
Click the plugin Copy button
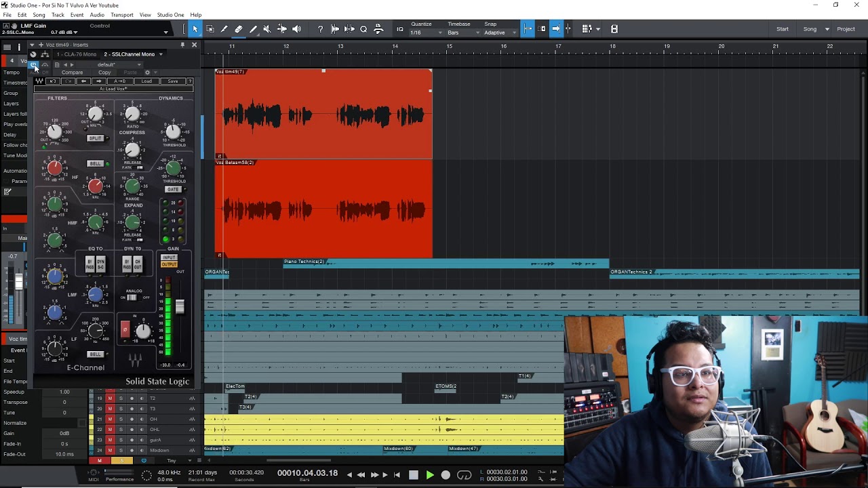104,73
